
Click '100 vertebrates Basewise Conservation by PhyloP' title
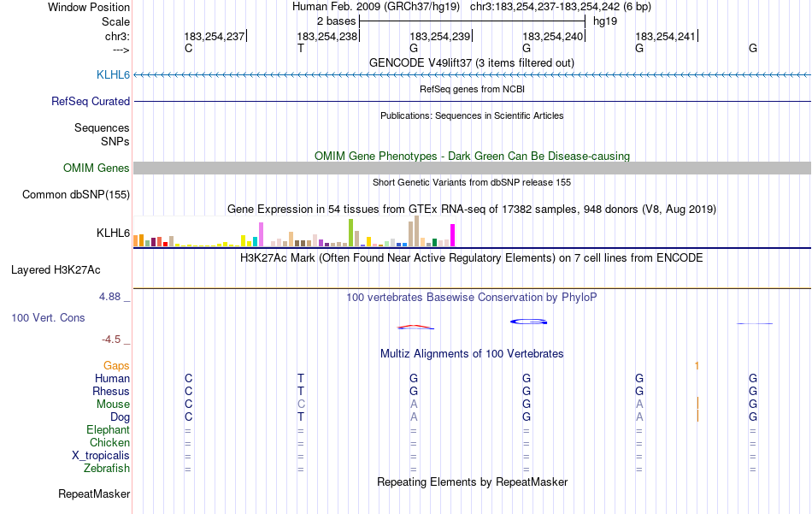point(472,298)
